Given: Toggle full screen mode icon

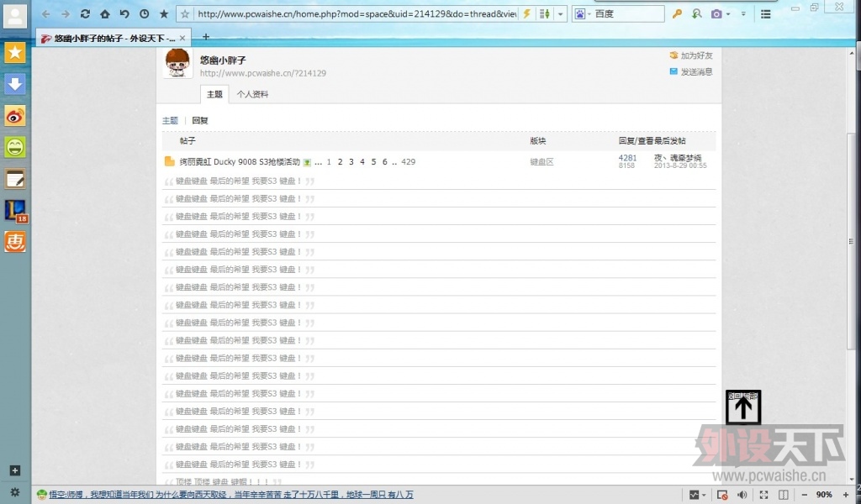Looking at the screenshot, I should click(763, 495).
